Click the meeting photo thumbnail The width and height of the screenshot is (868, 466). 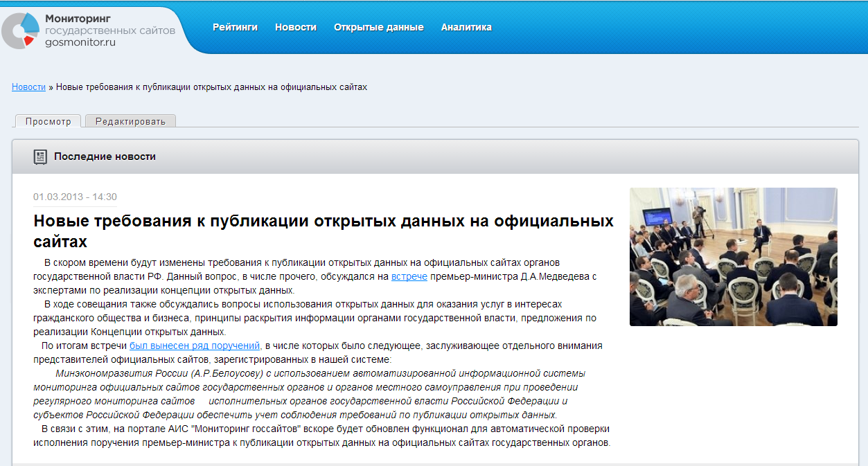733,256
